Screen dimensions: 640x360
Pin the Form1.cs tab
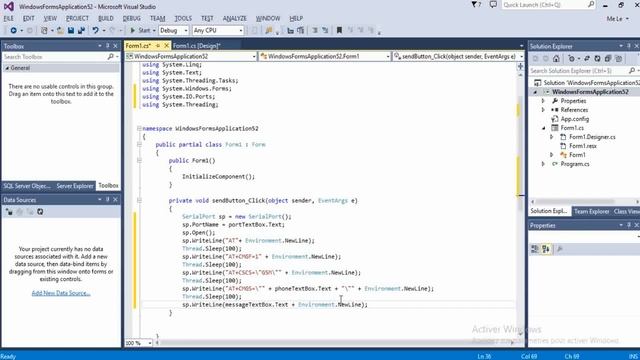click(x=158, y=46)
